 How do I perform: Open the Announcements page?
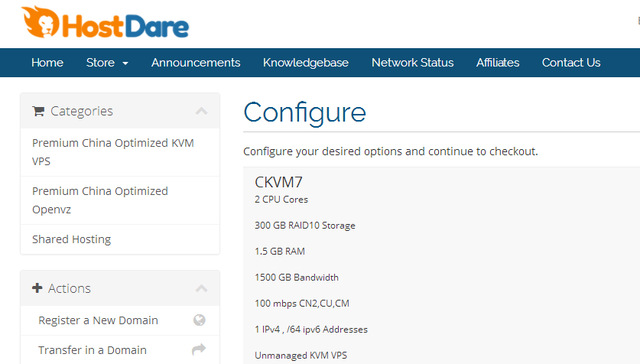point(196,62)
